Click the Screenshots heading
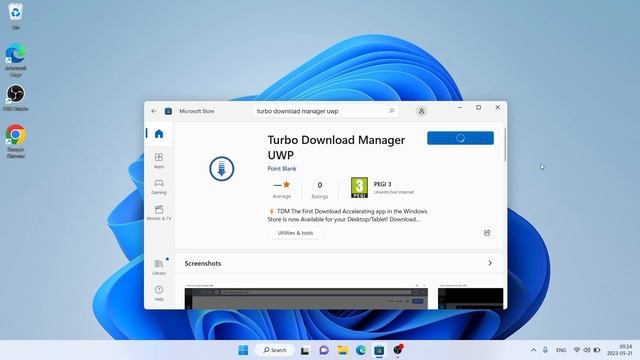This screenshot has width=640, height=360. (x=202, y=263)
